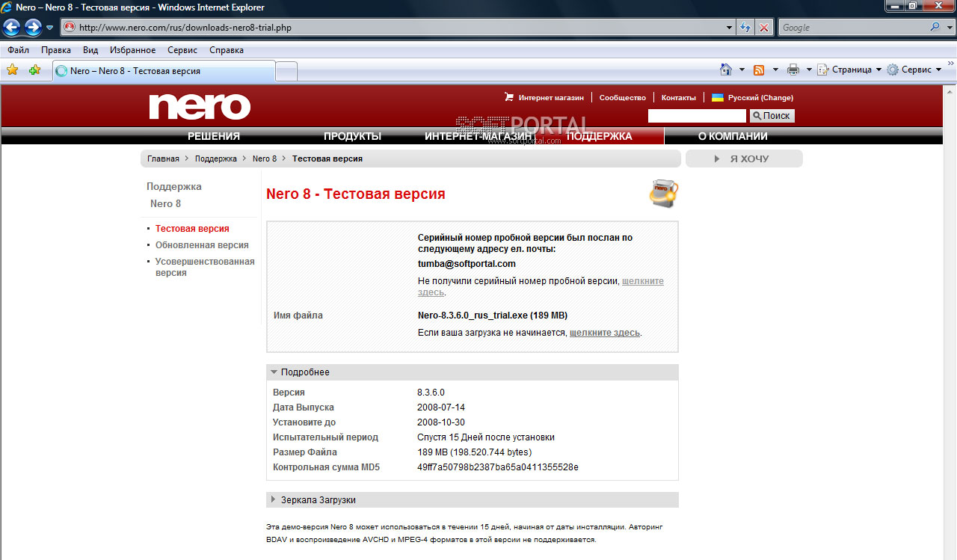Click the release date 2008-07-14

pos(441,407)
